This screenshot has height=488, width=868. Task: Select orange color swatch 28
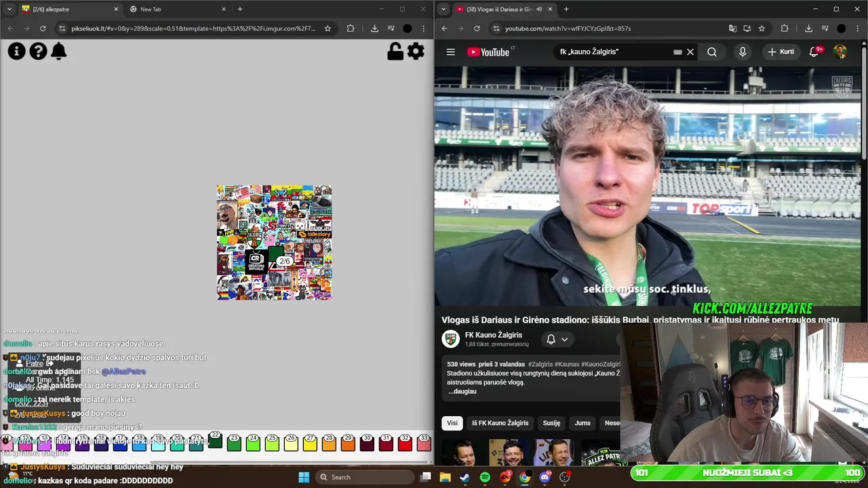point(329,443)
